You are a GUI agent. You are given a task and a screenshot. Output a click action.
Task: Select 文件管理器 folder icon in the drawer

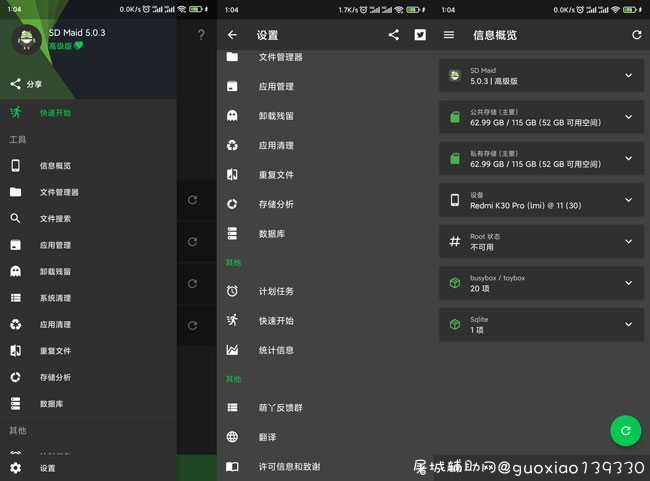click(x=16, y=192)
